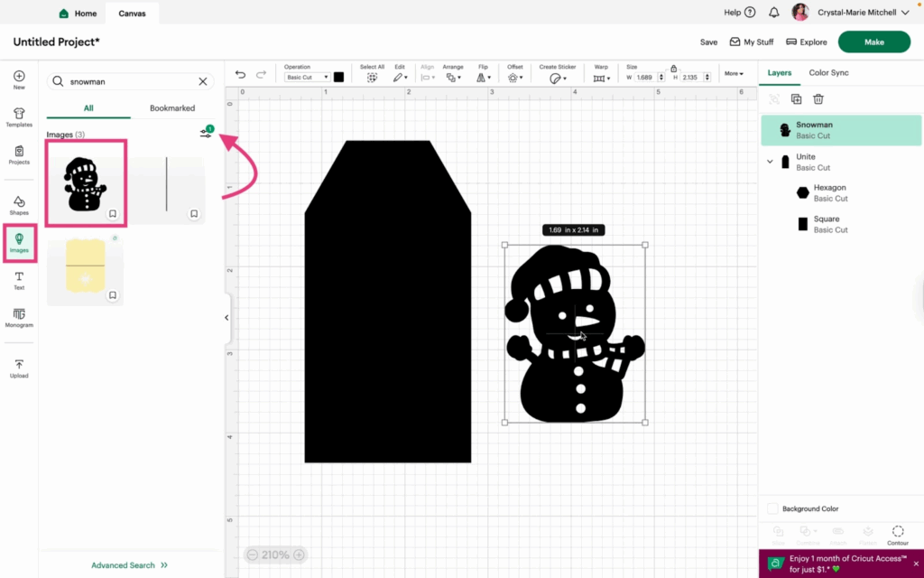Click the snowman search field

pos(130,81)
